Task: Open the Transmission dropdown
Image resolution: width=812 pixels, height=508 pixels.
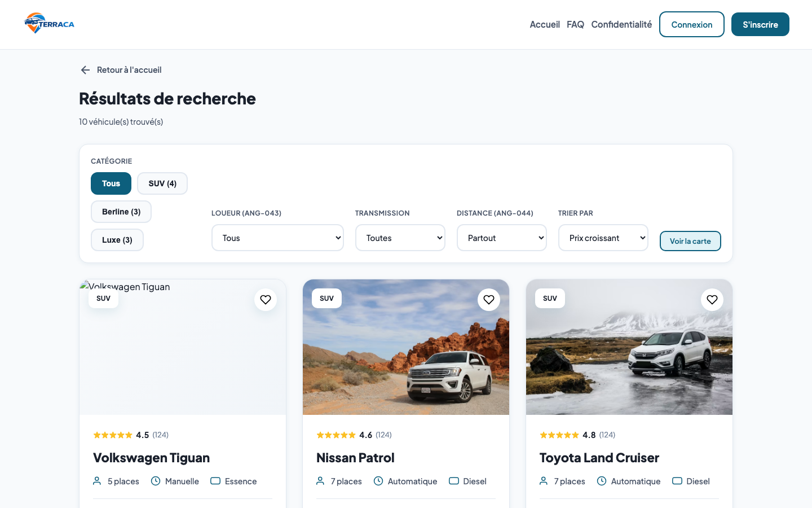Action: 400,238
